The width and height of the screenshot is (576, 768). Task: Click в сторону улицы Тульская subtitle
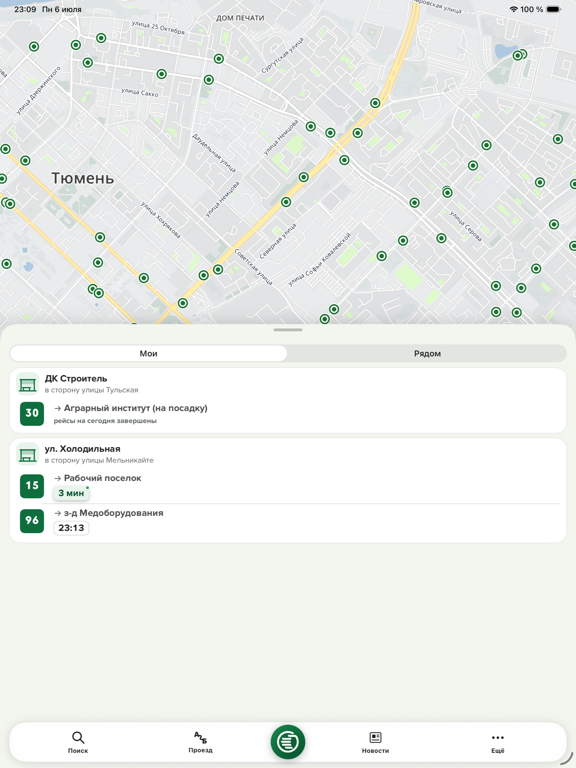(92, 390)
